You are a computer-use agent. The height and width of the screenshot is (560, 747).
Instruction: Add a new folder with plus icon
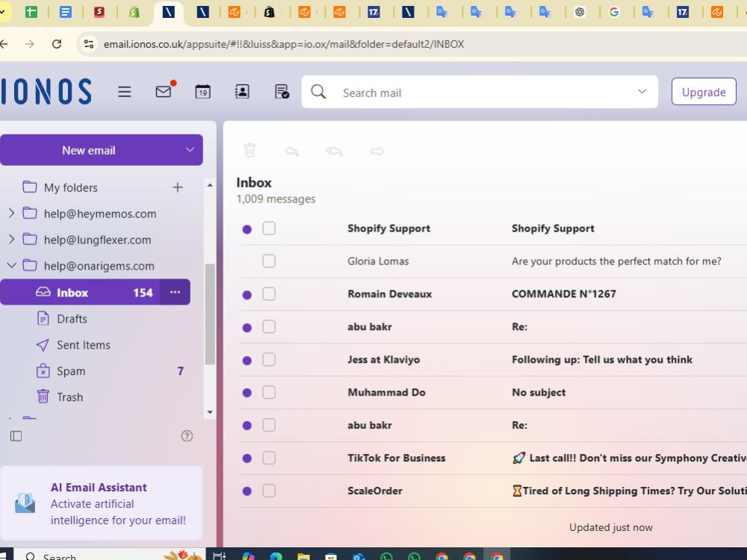coord(178,187)
